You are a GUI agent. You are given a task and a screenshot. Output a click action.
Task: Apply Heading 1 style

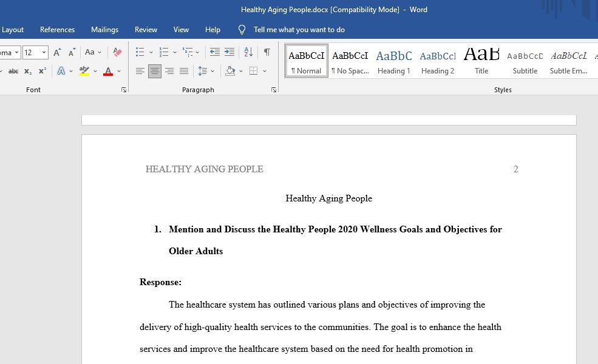point(394,61)
